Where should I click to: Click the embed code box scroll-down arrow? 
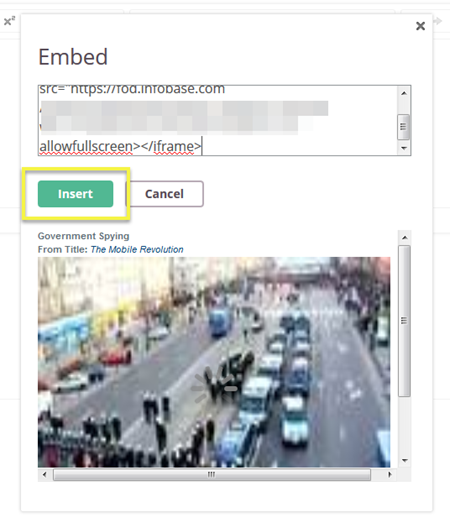point(404,148)
